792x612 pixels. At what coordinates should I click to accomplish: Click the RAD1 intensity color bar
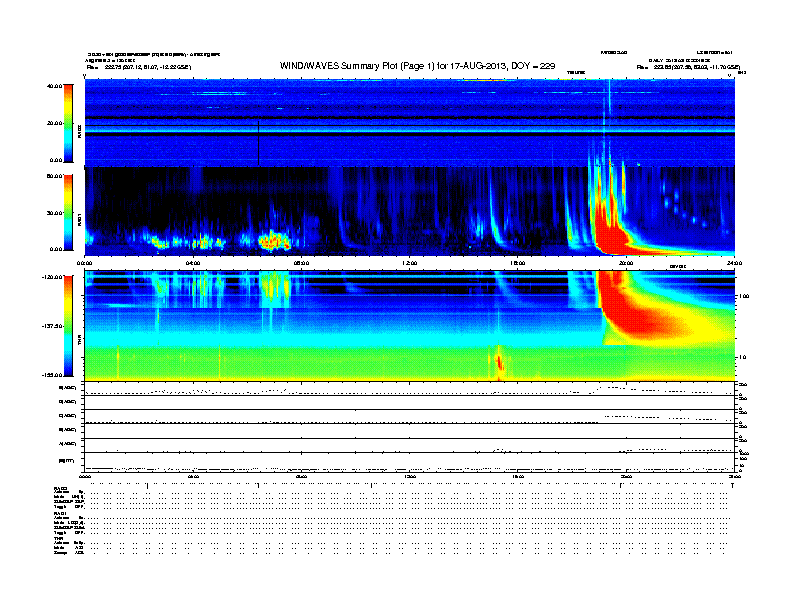(68, 213)
